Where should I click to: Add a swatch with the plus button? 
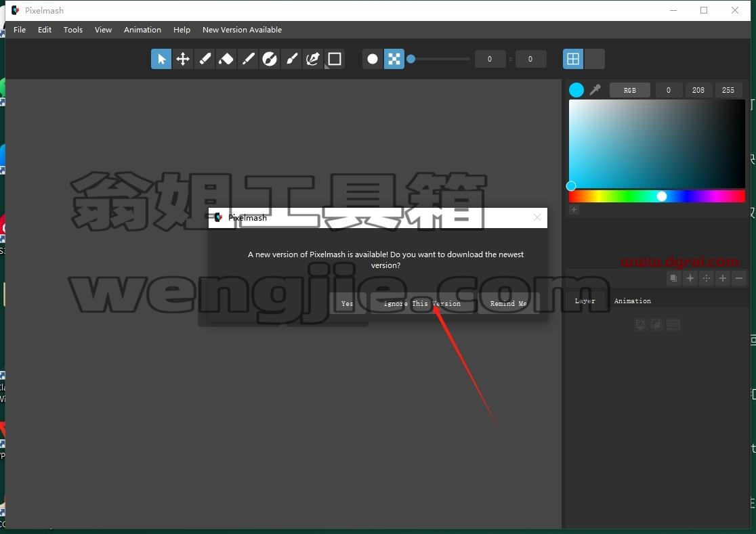click(x=574, y=209)
